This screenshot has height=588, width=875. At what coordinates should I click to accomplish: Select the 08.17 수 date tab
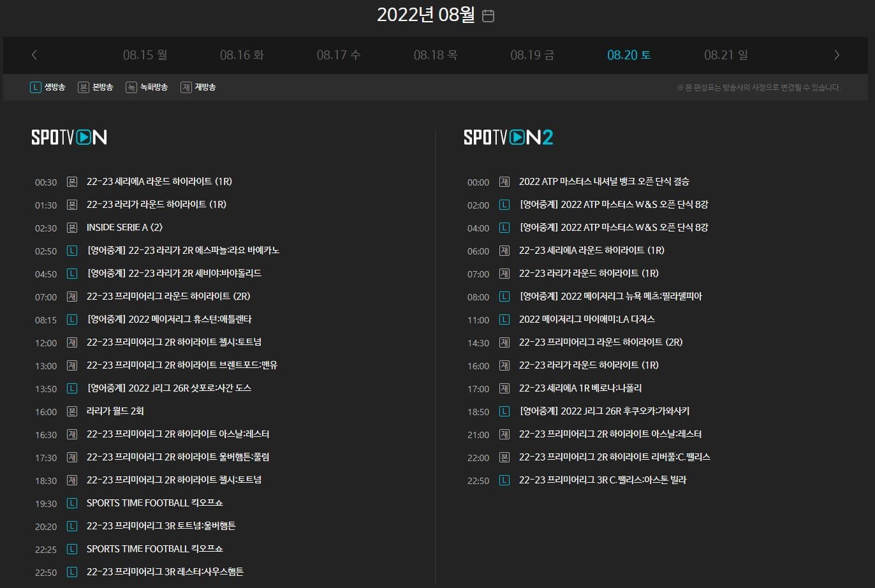(x=339, y=55)
